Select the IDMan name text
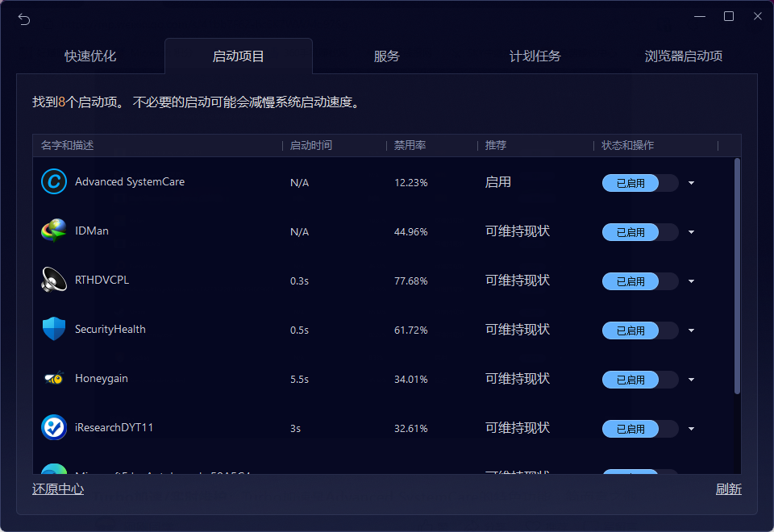The image size is (774, 532). tap(92, 231)
